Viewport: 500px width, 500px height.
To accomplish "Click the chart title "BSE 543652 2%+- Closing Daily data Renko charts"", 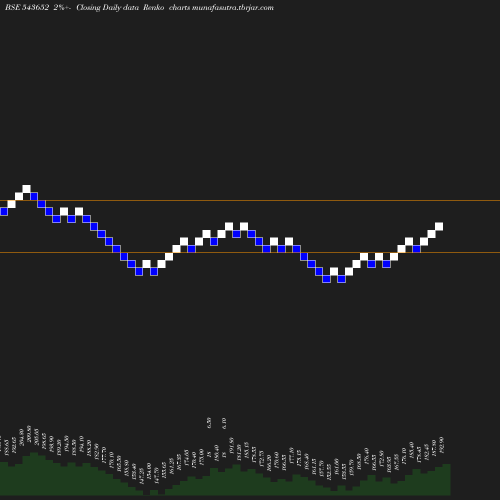I will point(98,8).
